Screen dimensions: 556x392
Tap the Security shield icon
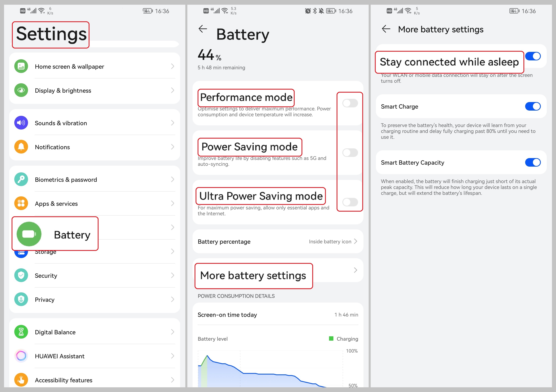click(x=21, y=275)
